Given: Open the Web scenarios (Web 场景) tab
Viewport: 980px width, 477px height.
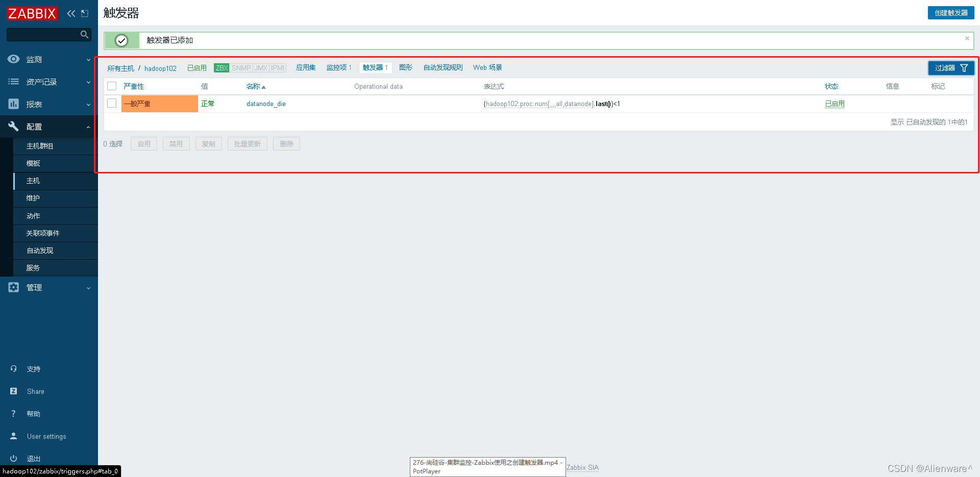Looking at the screenshot, I should tap(487, 67).
